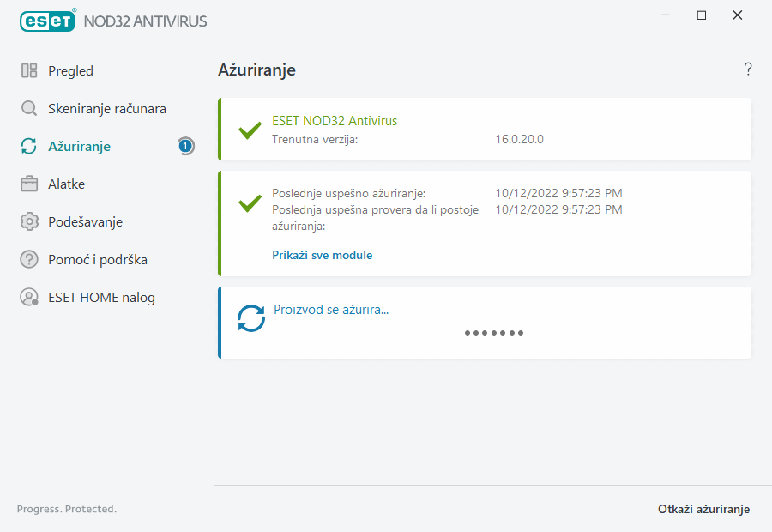Go to Pomoć i podrška
This screenshot has height=532, width=772.
click(90, 260)
